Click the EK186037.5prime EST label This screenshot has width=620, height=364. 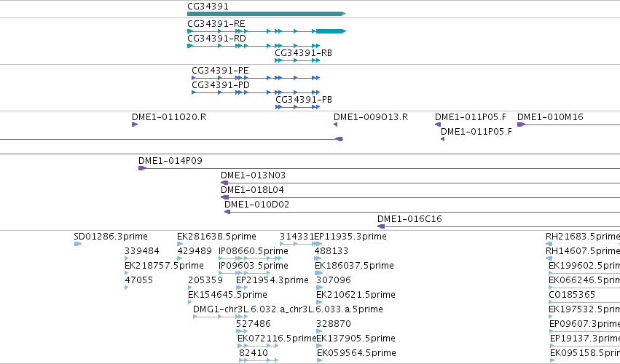coord(354,266)
